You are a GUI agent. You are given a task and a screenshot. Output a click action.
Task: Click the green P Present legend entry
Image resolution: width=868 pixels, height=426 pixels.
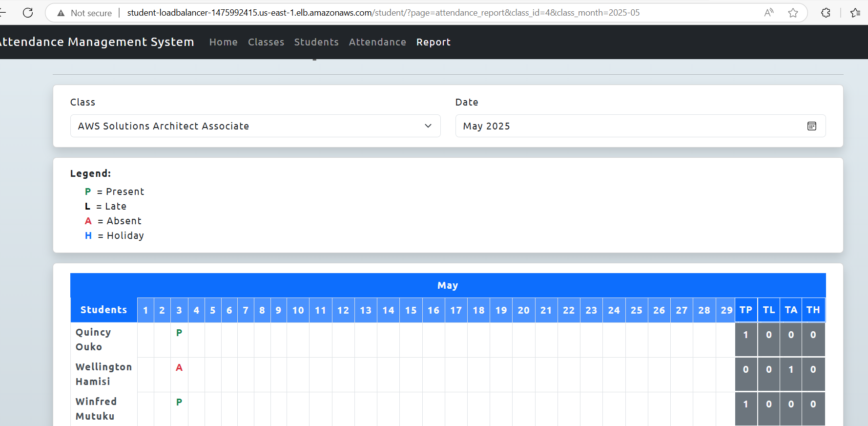coord(115,192)
